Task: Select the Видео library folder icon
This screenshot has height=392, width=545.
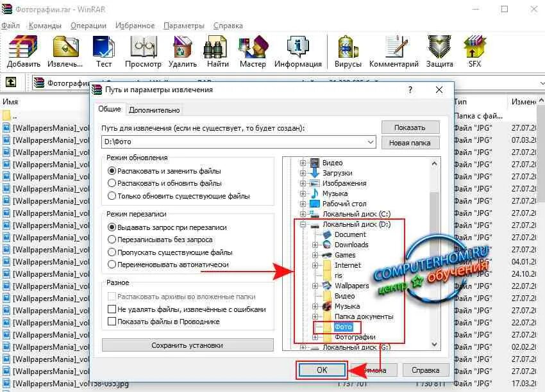Action: tap(315, 163)
